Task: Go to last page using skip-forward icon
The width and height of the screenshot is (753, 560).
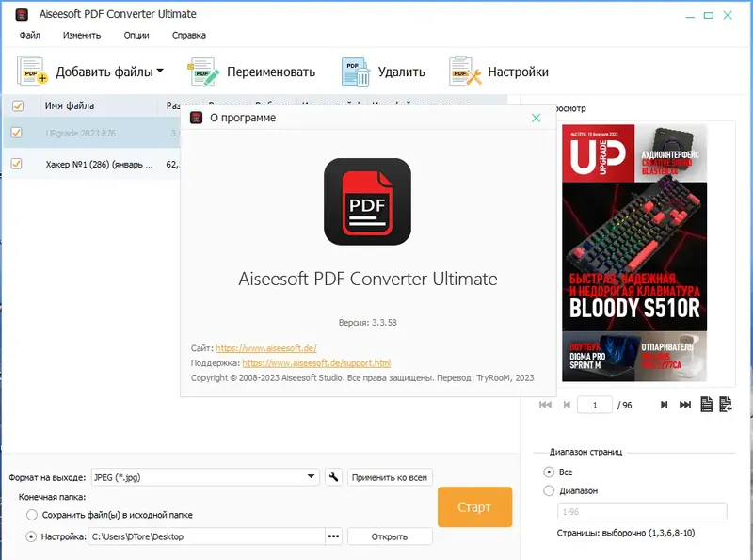Action: click(x=684, y=405)
